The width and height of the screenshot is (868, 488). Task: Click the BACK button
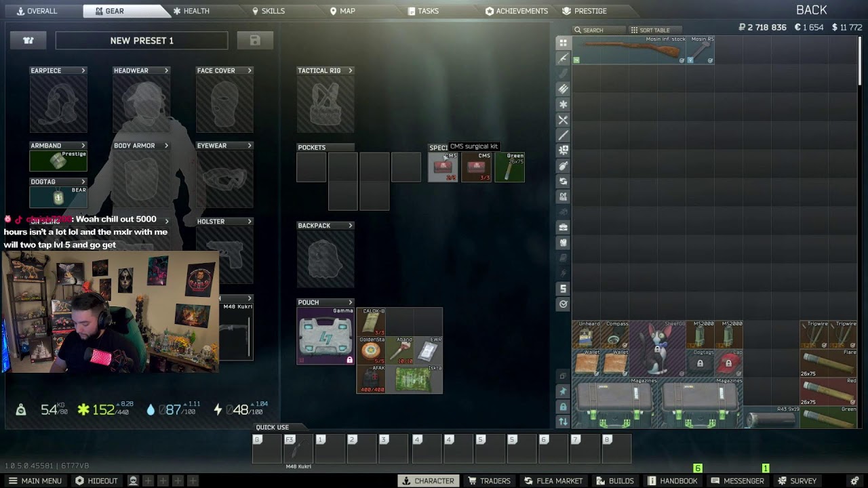[811, 10]
